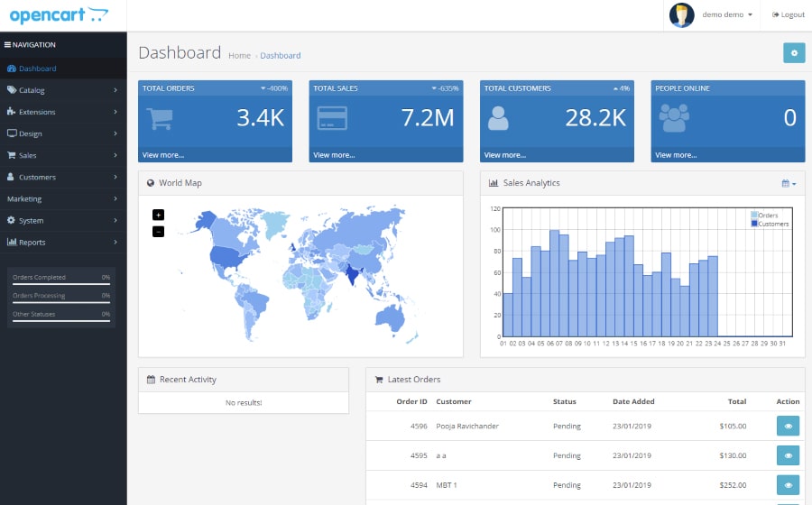
Task: Open the Customers navigation item
Action: point(63,177)
